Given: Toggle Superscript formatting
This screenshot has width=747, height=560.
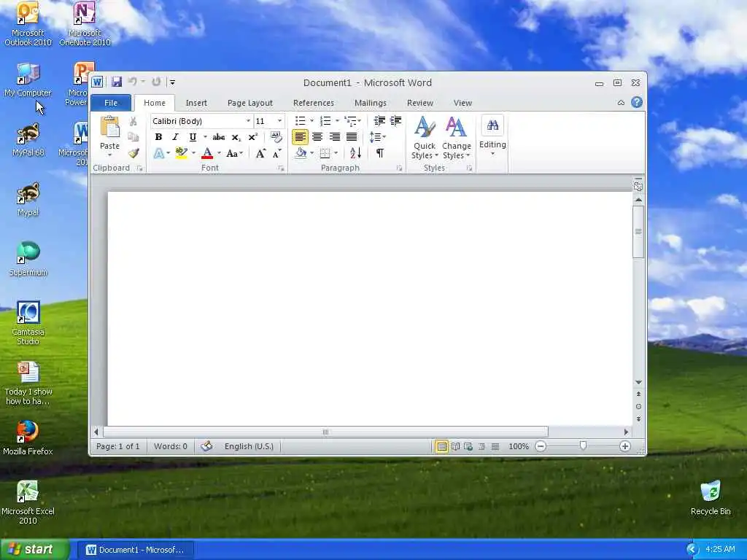Looking at the screenshot, I should pos(253,137).
